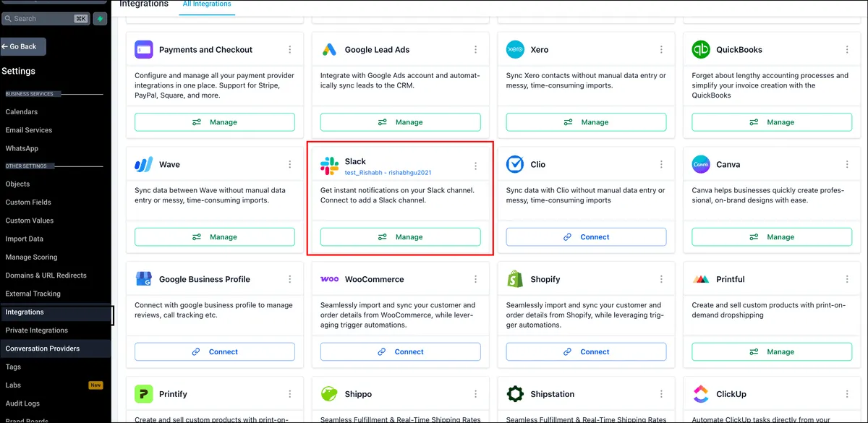Click the ClickUp logo icon
This screenshot has height=423, width=868.
(701, 394)
